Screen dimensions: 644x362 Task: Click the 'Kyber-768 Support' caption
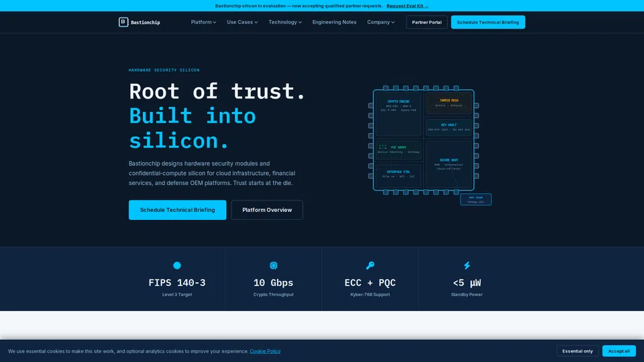[370, 295]
